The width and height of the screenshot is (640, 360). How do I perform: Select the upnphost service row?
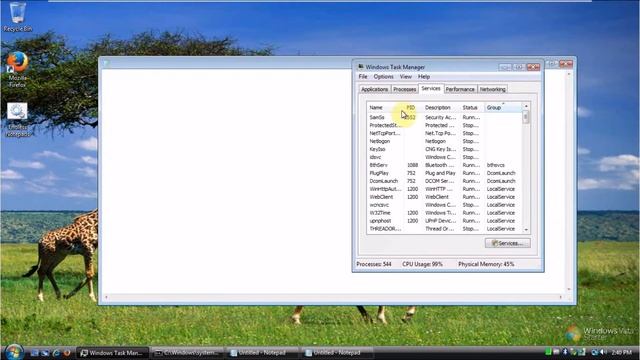click(x=444, y=221)
